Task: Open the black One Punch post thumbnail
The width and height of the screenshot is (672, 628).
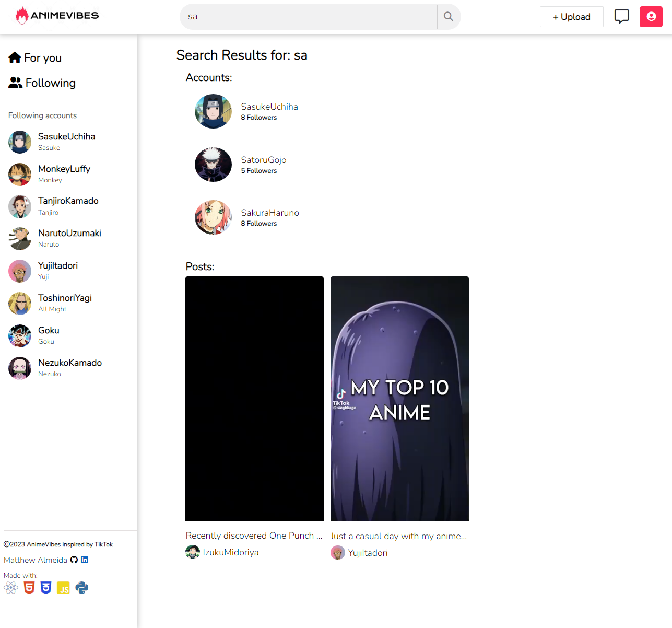Action: coord(254,399)
